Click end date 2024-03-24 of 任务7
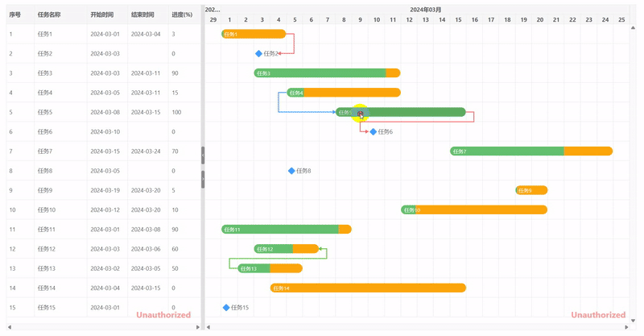Viewport: 644px width, 336px height. [x=146, y=151]
